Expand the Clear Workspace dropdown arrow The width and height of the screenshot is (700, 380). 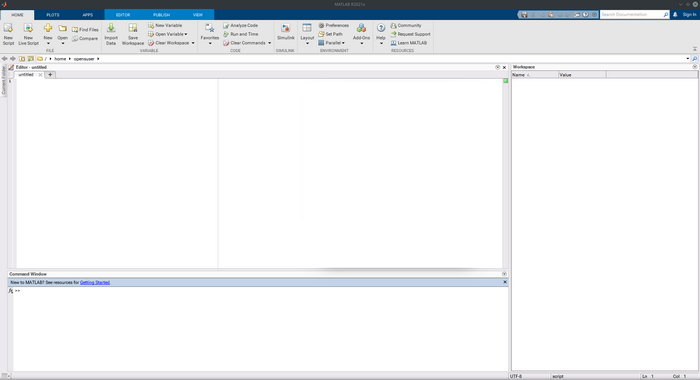pos(193,43)
